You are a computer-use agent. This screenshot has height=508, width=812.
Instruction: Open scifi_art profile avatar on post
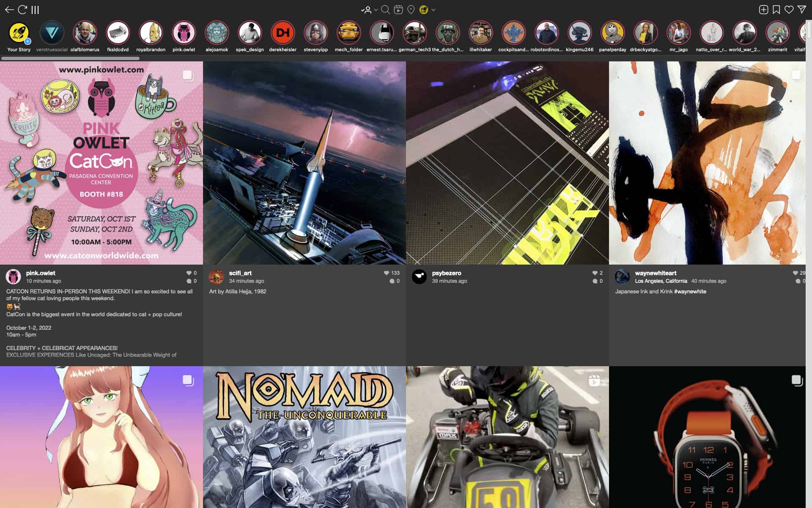[x=216, y=276]
